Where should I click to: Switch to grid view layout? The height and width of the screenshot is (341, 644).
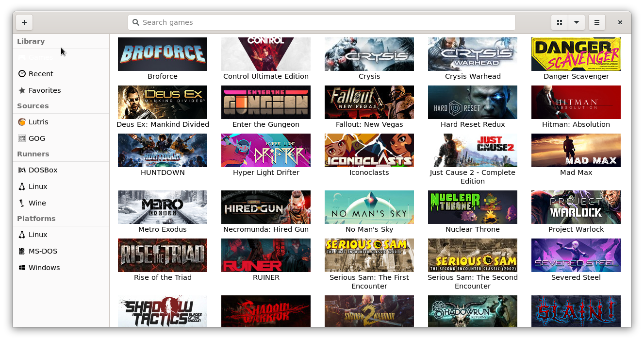[x=559, y=22]
